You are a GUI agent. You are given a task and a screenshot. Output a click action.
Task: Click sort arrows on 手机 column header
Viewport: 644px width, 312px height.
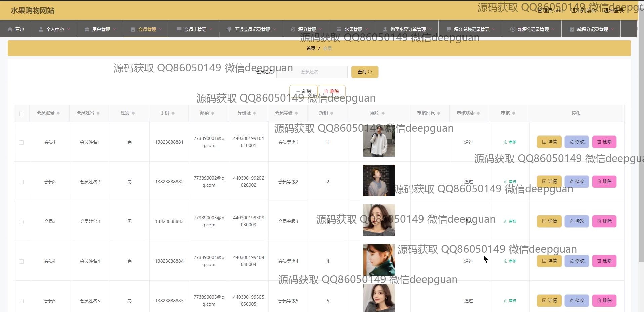click(x=173, y=113)
